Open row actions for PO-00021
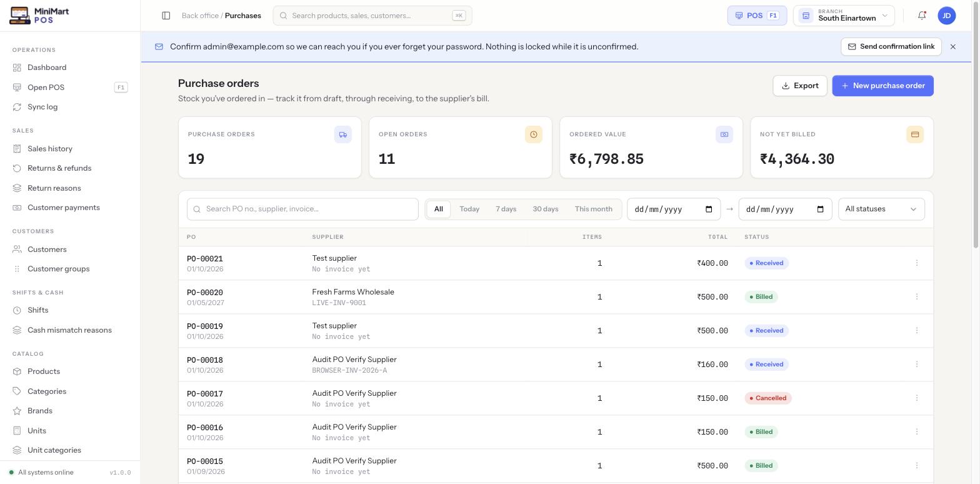This screenshot has width=980, height=484. pos(917,263)
